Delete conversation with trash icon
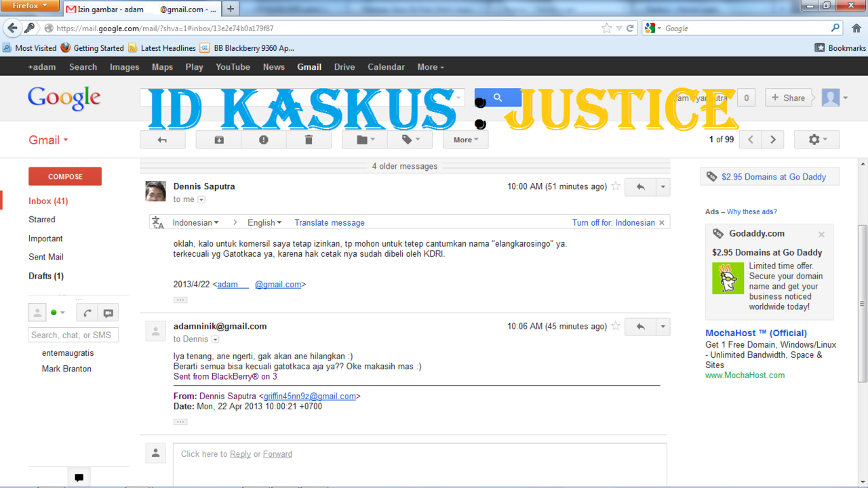The image size is (868, 488). click(x=309, y=140)
